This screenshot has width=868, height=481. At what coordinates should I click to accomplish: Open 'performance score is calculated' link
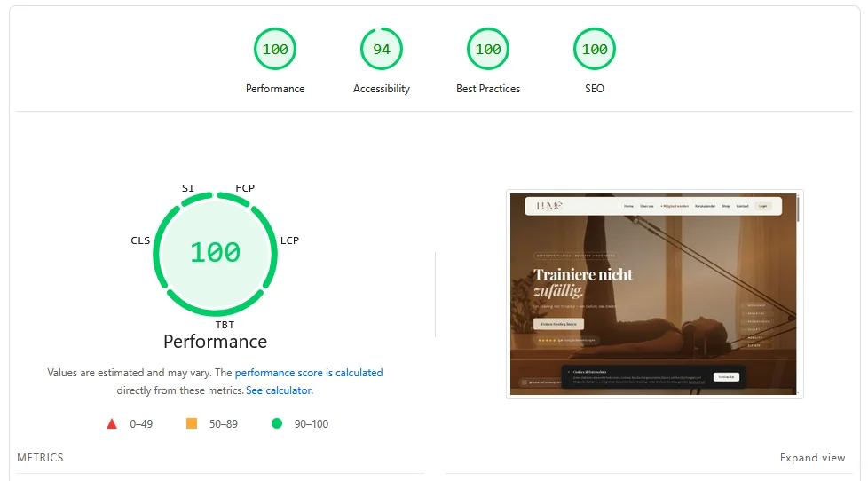click(x=309, y=373)
